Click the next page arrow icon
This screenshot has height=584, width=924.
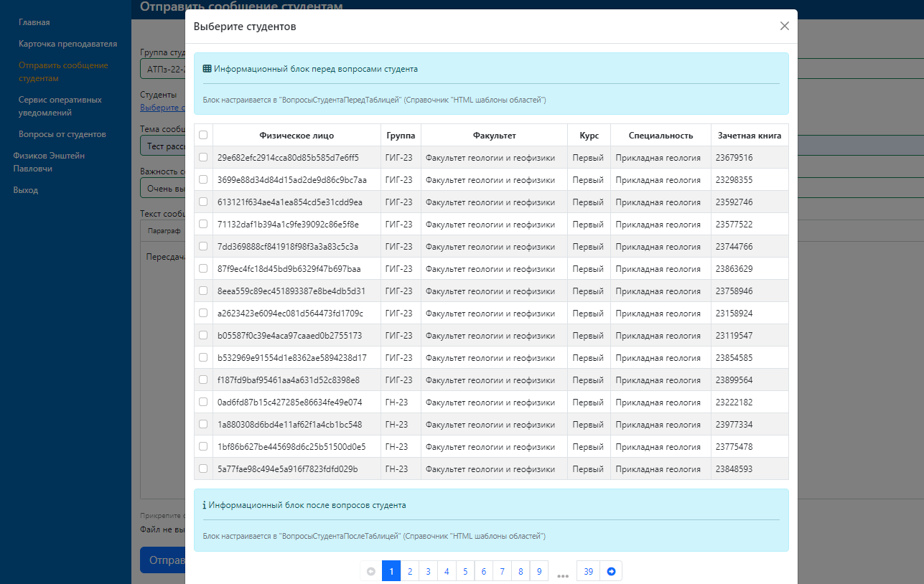(x=611, y=571)
